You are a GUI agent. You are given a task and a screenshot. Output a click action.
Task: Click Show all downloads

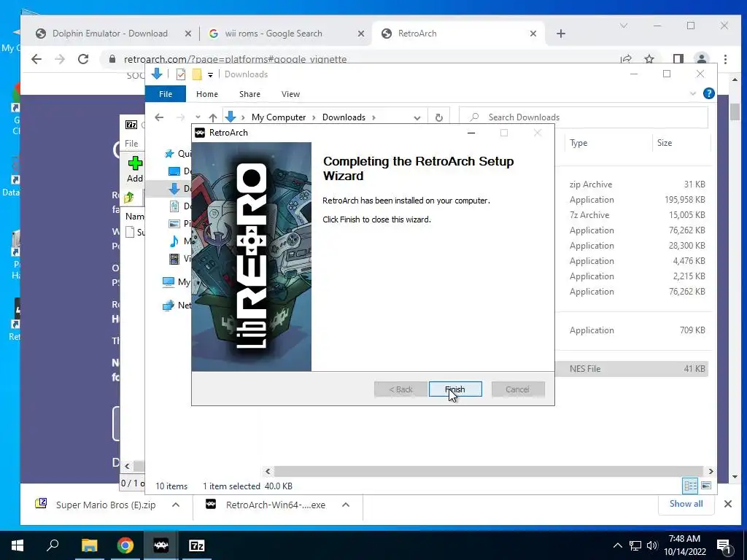click(686, 504)
